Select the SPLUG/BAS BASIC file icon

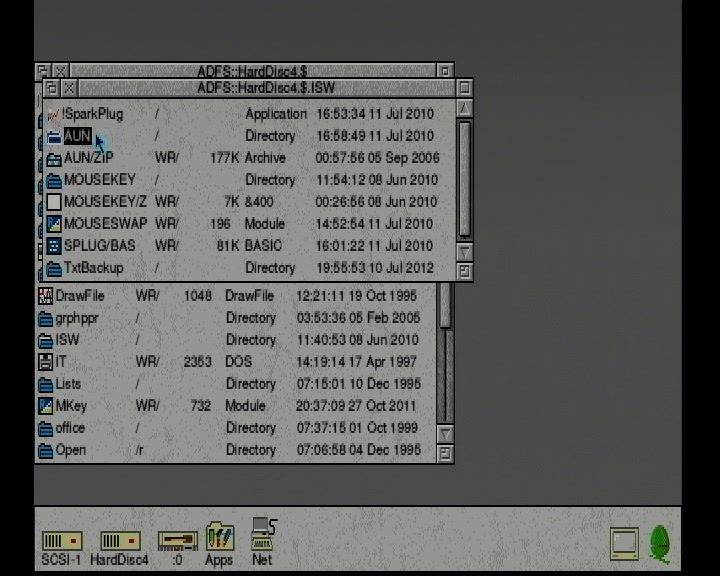[x=54, y=246]
